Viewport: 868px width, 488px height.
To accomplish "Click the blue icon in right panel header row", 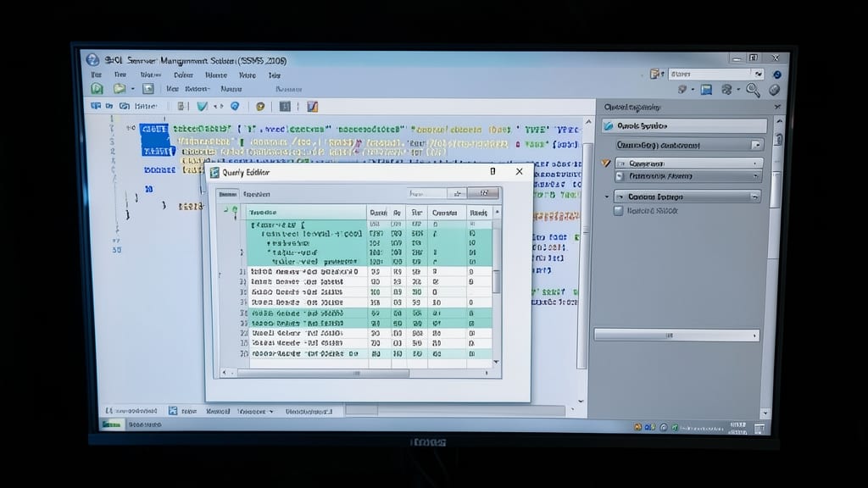I will (x=609, y=126).
